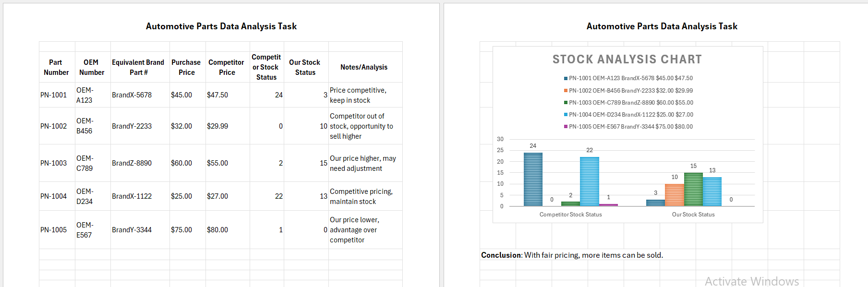The image size is (868, 287).
Task: Select the green PN-1003 legend entry
Action: click(x=629, y=103)
